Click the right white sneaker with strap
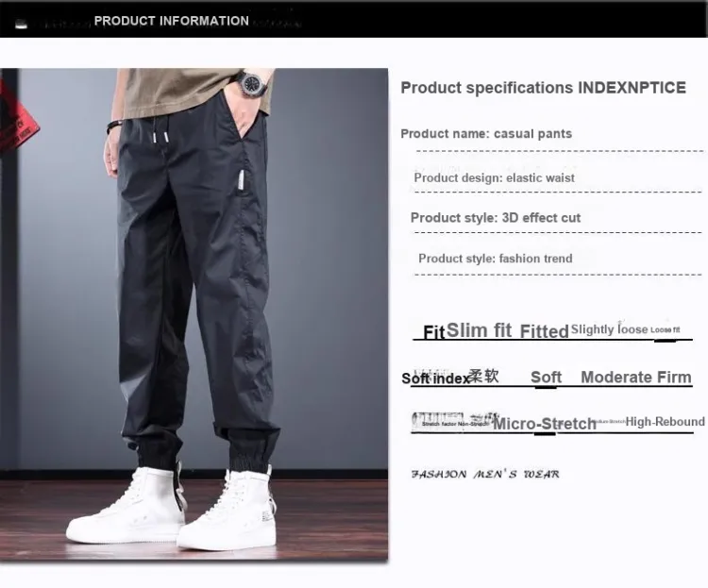Viewport: 708px width, 588px height. (228, 511)
